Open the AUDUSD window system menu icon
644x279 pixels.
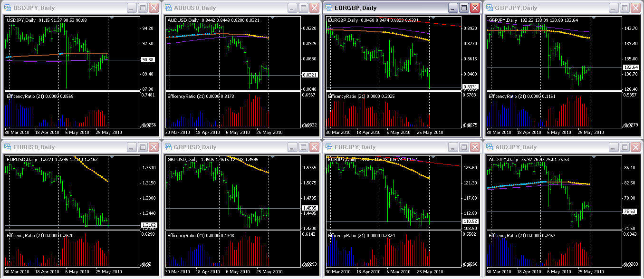point(168,8)
